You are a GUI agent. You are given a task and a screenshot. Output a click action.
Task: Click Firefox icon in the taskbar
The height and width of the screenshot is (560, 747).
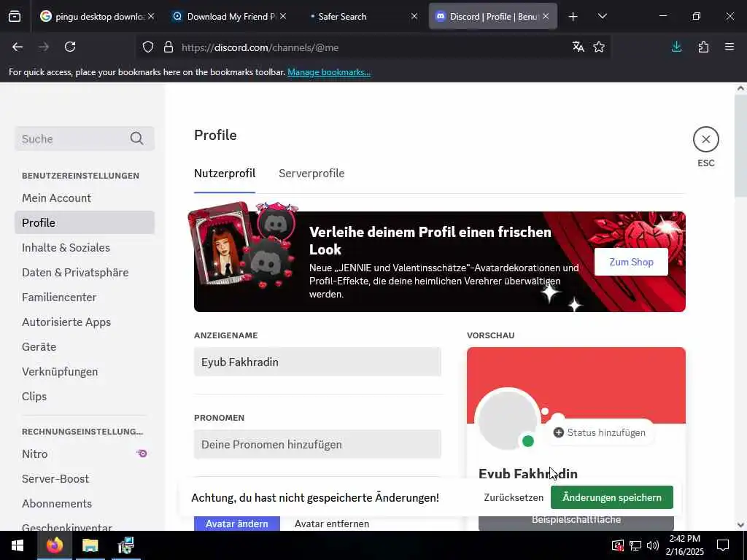coord(54,545)
